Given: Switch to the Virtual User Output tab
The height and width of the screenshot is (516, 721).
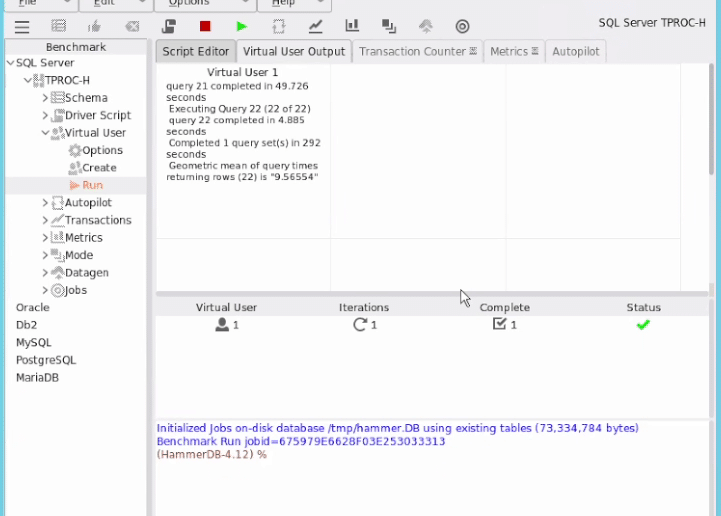Looking at the screenshot, I should point(294,51).
